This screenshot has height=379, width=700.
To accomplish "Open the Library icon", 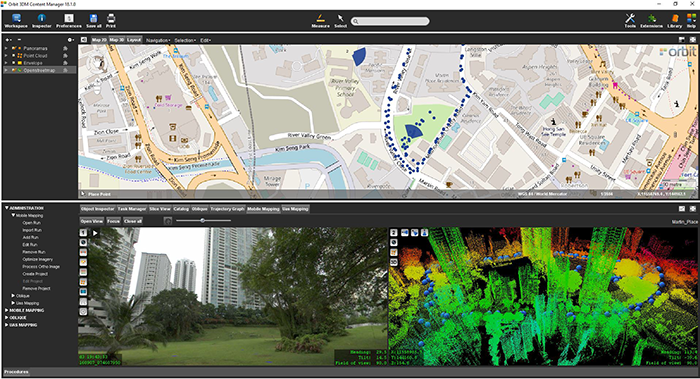I will coord(675,21).
